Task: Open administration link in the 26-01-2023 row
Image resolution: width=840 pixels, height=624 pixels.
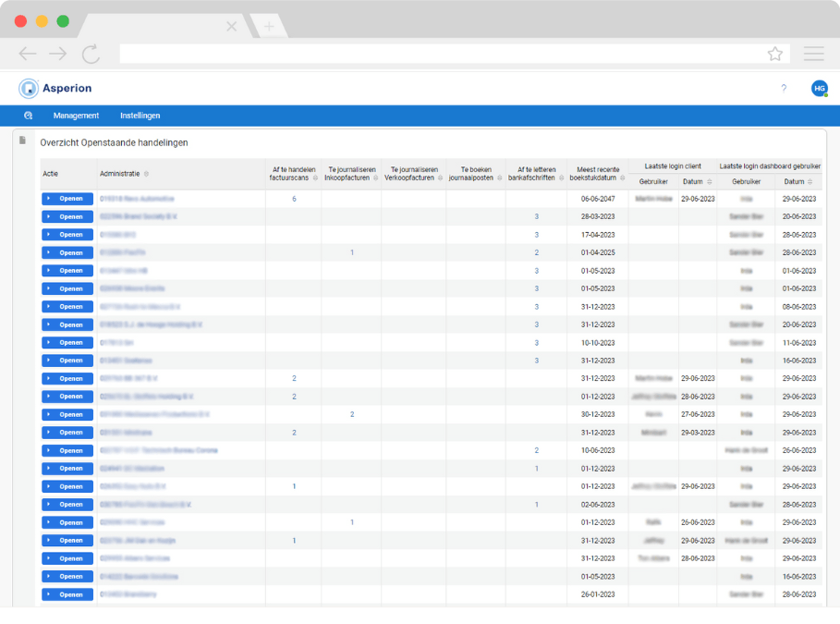Action: coord(128,594)
